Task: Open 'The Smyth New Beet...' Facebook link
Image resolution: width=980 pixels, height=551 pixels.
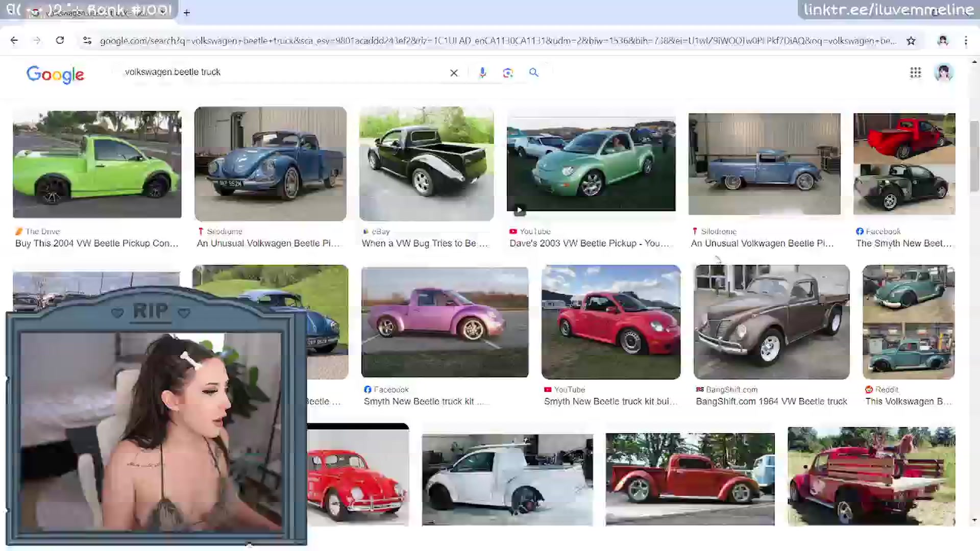Action: (x=904, y=243)
